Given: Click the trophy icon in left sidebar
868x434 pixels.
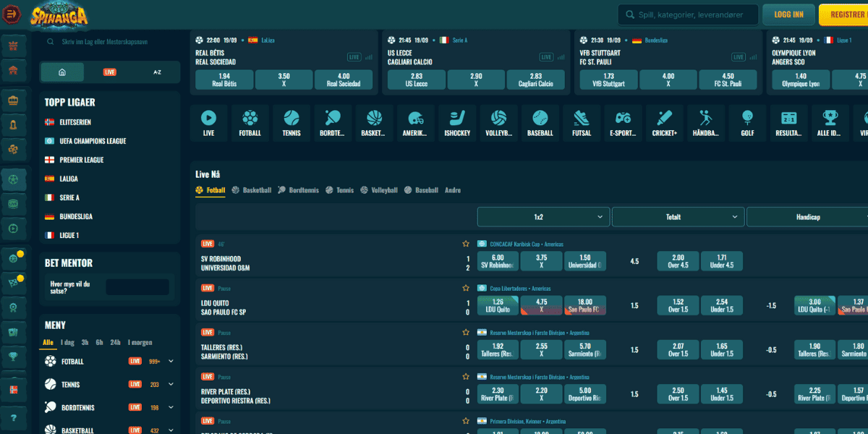Looking at the screenshot, I should [x=13, y=356].
